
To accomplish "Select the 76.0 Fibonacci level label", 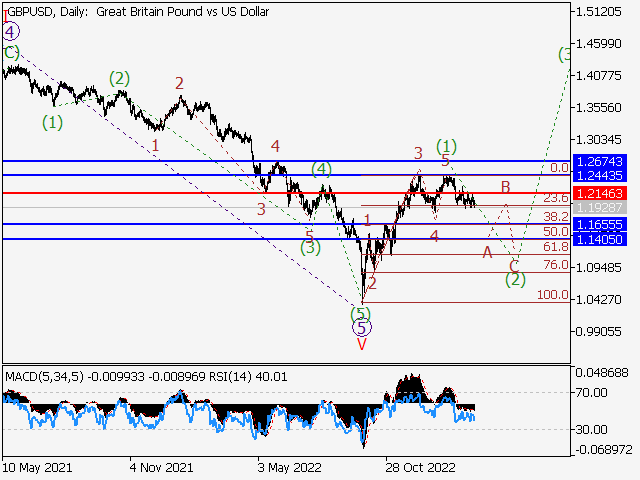I will [x=556, y=265].
